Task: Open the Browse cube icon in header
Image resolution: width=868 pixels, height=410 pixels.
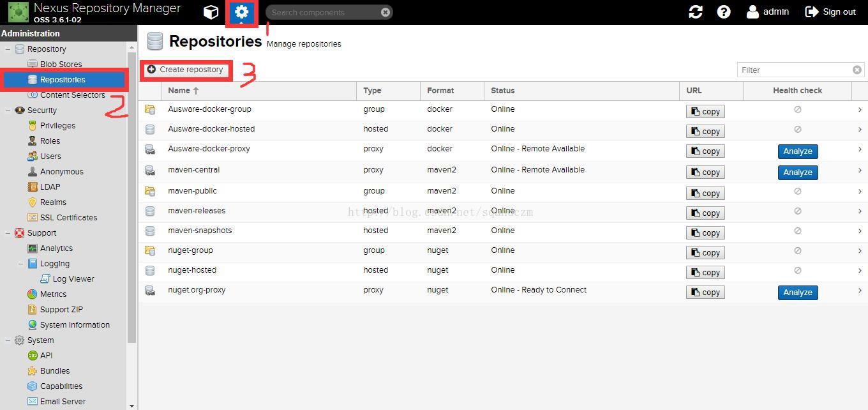Action: point(211,12)
